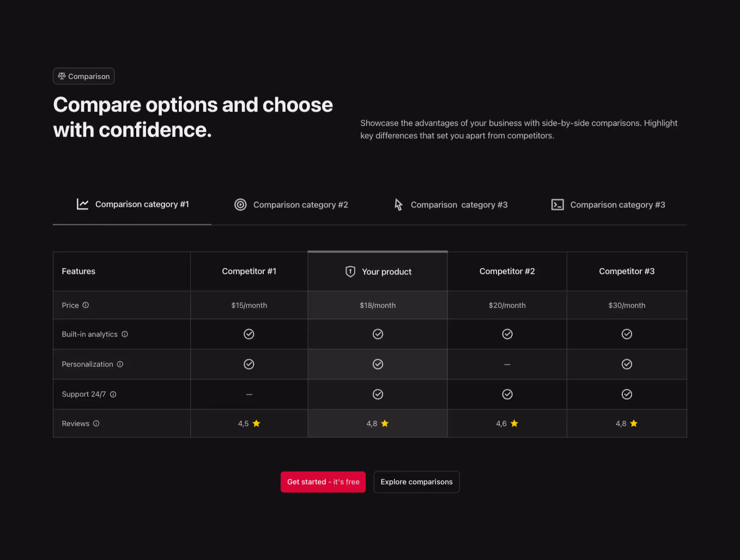Toggle Your product's Support 24/7 checkmark

pyautogui.click(x=378, y=394)
